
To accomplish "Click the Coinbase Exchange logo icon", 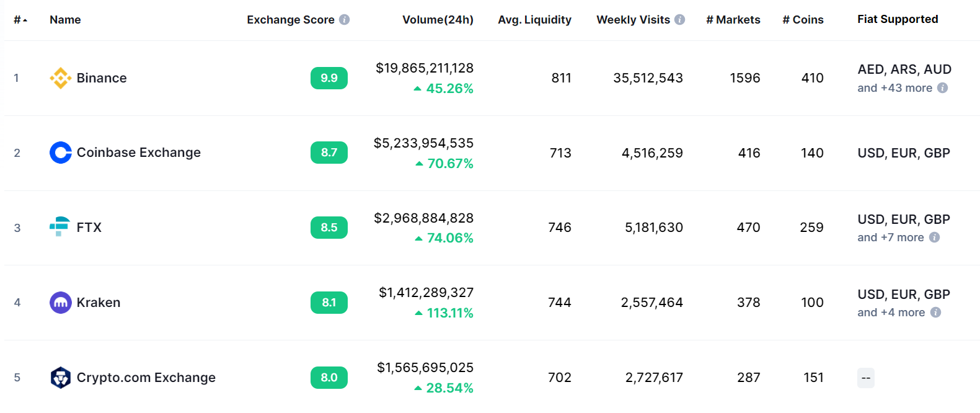I will click(x=60, y=153).
